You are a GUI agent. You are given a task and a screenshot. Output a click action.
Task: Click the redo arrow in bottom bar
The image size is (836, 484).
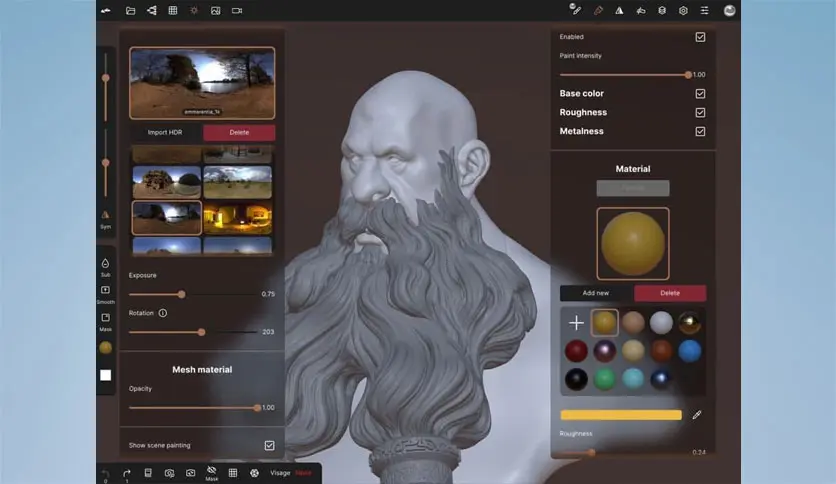[x=126, y=474]
